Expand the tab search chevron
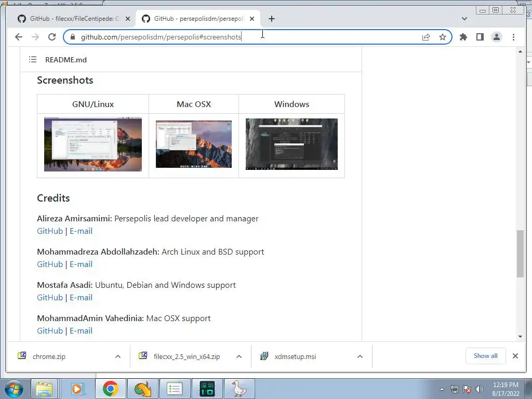The height and width of the screenshot is (399, 532). point(464,19)
